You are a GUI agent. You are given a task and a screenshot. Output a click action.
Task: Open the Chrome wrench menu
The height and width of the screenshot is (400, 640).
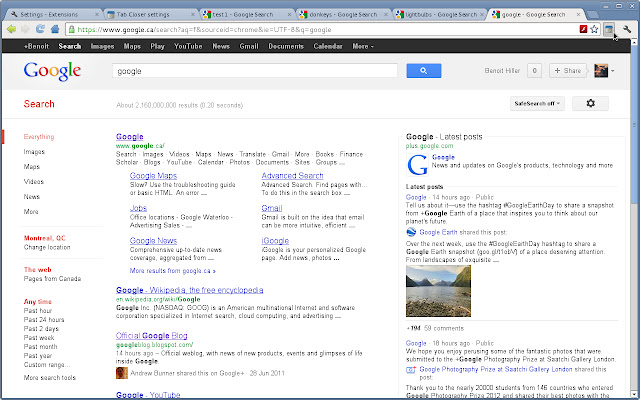coord(627,29)
